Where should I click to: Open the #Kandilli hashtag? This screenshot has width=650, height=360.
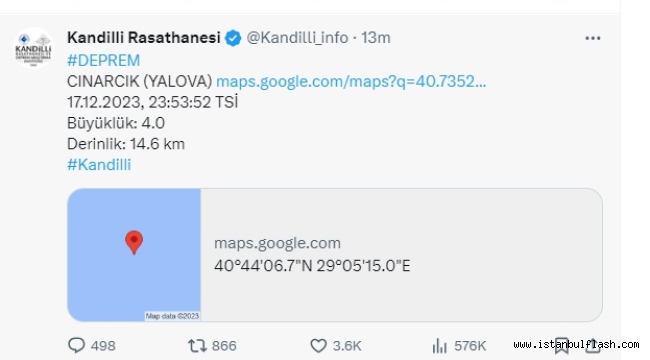point(99,165)
